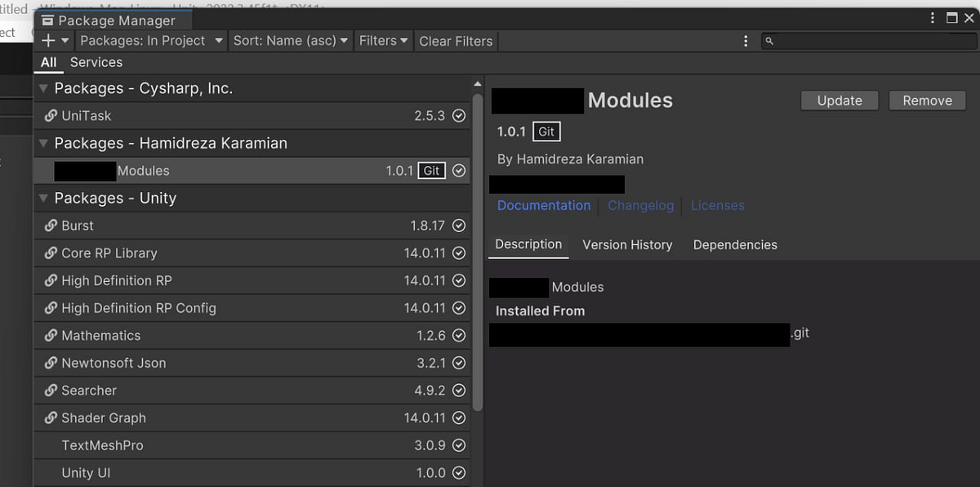Open the Packages: In Project dropdown

(150, 40)
